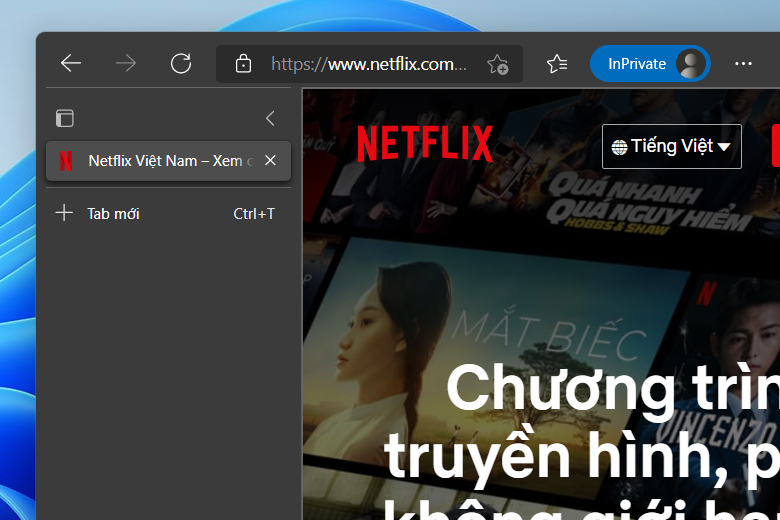Open the Tiếng Việt language dropdown
This screenshot has height=520, width=780.
[x=672, y=147]
